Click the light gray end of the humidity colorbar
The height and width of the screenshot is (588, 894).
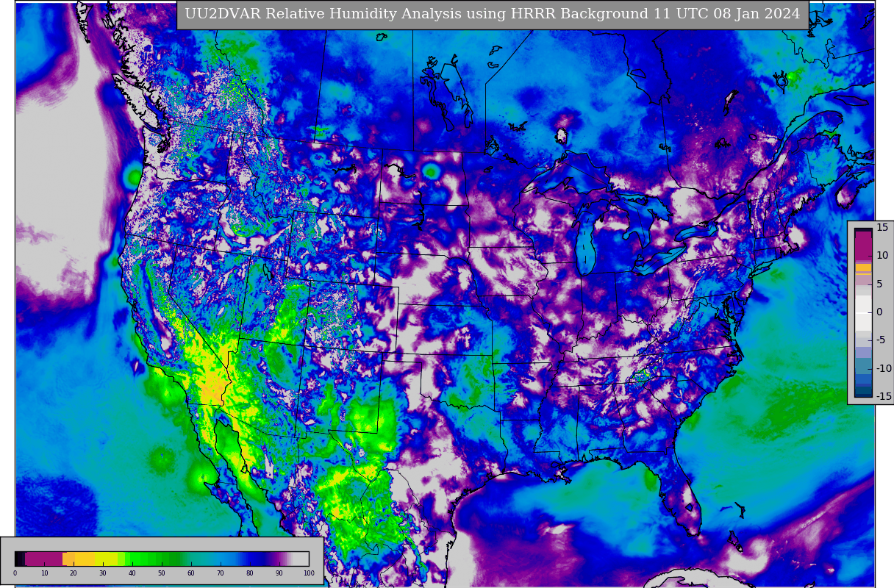[301, 559]
